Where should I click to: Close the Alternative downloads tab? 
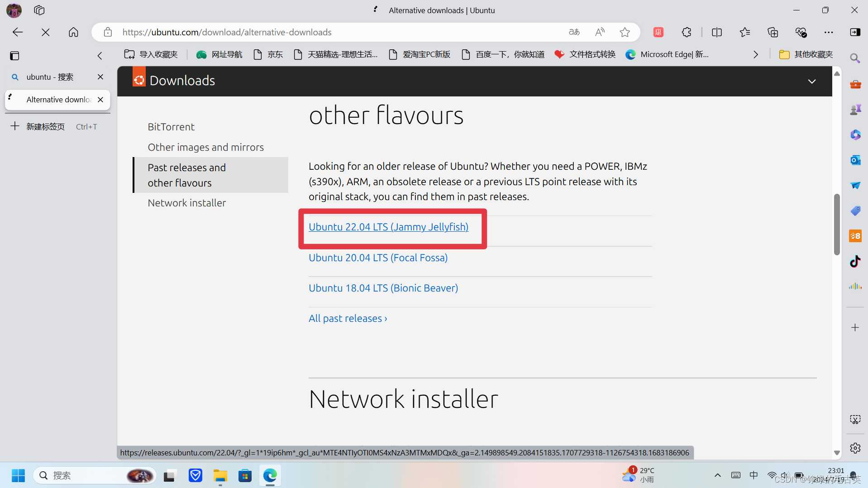coord(100,100)
